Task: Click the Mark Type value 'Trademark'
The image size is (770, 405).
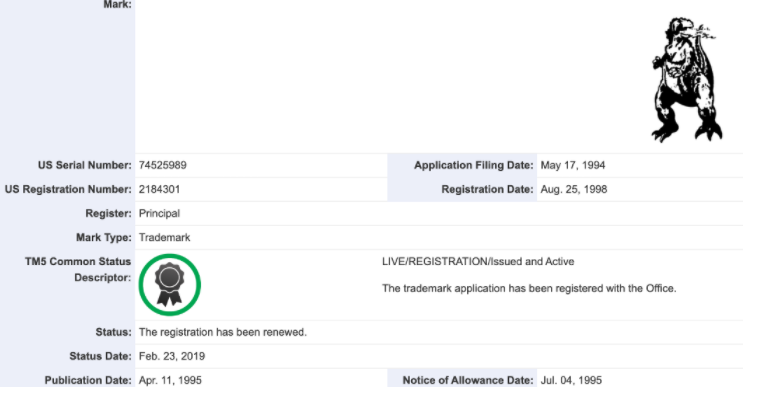Action: pos(165,238)
